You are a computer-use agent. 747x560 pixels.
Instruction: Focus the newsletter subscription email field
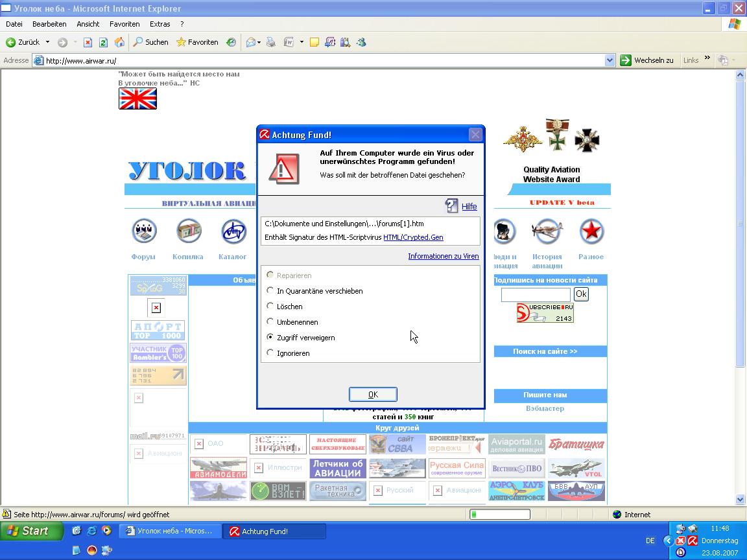(x=536, y=294)
